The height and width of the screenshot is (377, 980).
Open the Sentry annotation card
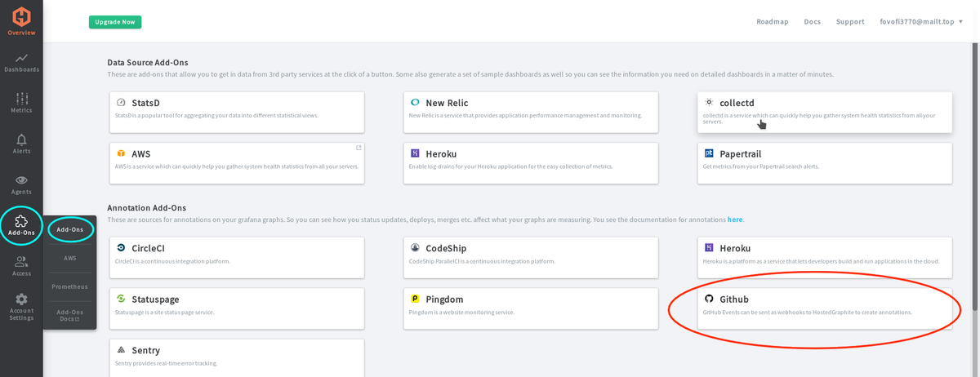point(237,358)
